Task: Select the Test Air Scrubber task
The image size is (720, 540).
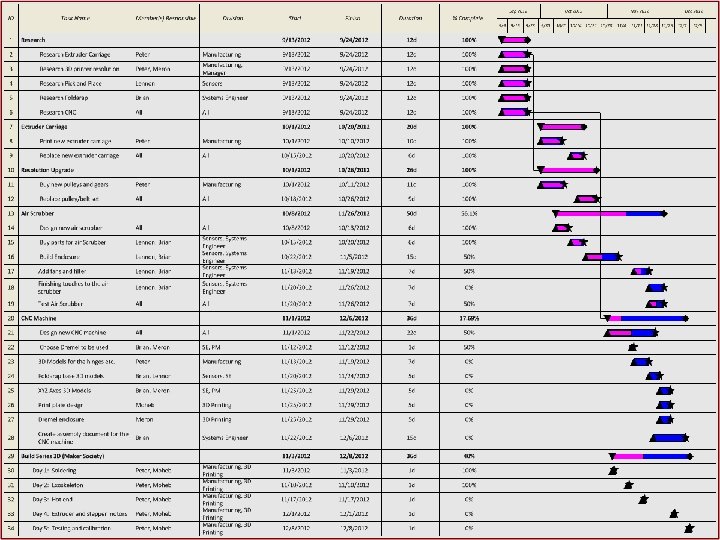Action: coord(60,304)
